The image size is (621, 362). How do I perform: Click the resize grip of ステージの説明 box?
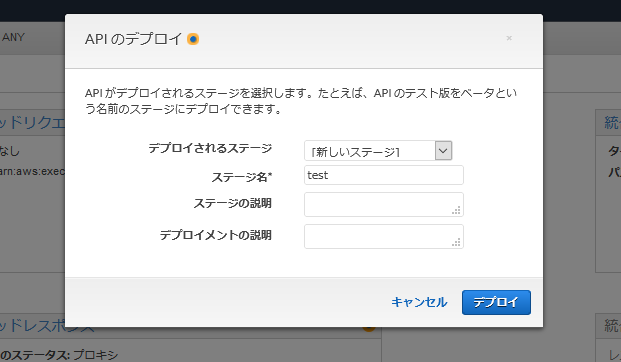[x=456, y=211]
